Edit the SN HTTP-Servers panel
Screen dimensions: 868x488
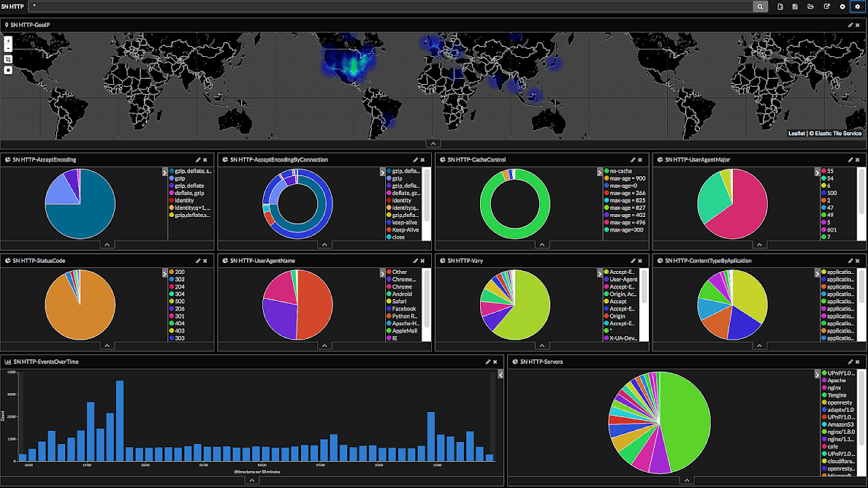tap(850, 362)
